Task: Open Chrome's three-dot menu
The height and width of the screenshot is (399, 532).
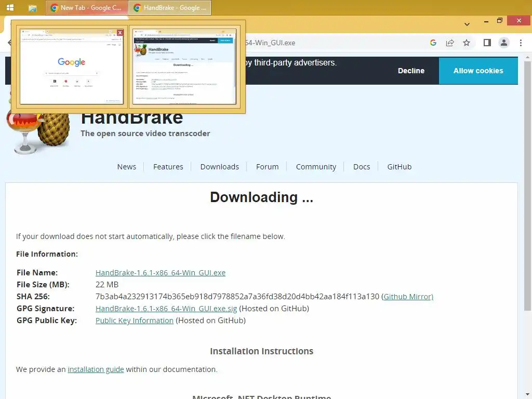Action: click(x=521, y=43)
